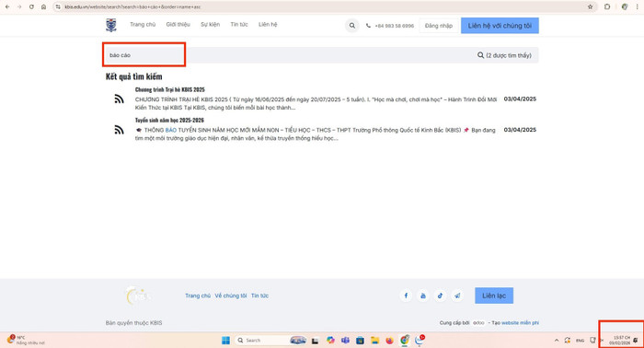Click the Bản quyền thuộc KBIS text
644x348 pixels.
[x=134, y=323]
